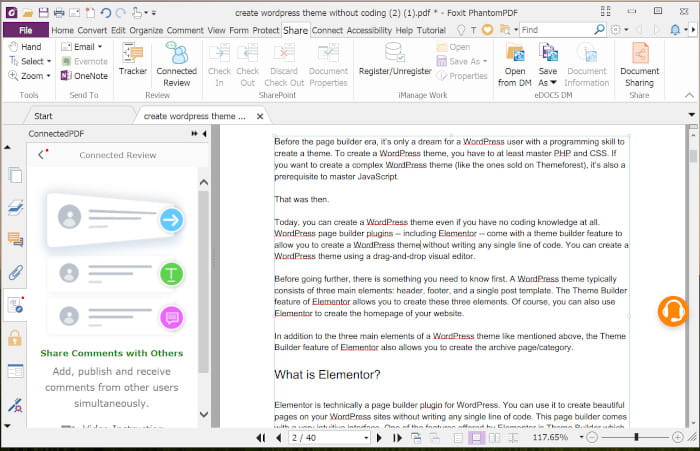Click the 'Share Comments with Others' heading
The image size is (700, 451).
pos(112,353)
